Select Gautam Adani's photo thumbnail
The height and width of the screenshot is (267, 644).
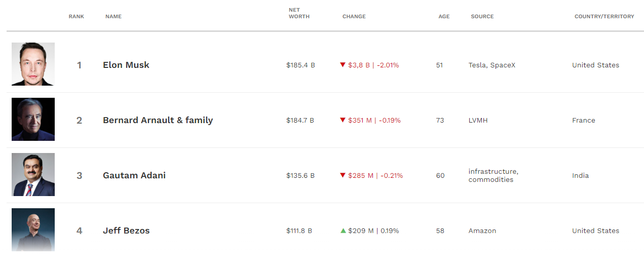[x=33, y=175]
